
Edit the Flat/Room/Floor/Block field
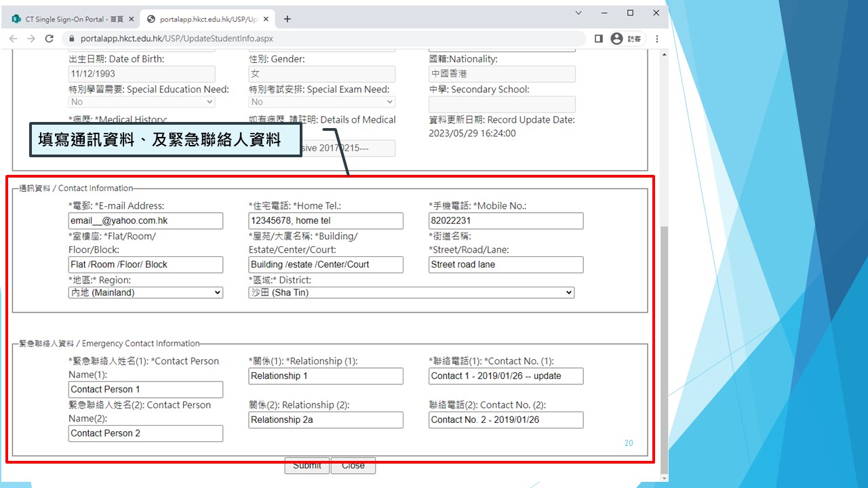(146, 264)
